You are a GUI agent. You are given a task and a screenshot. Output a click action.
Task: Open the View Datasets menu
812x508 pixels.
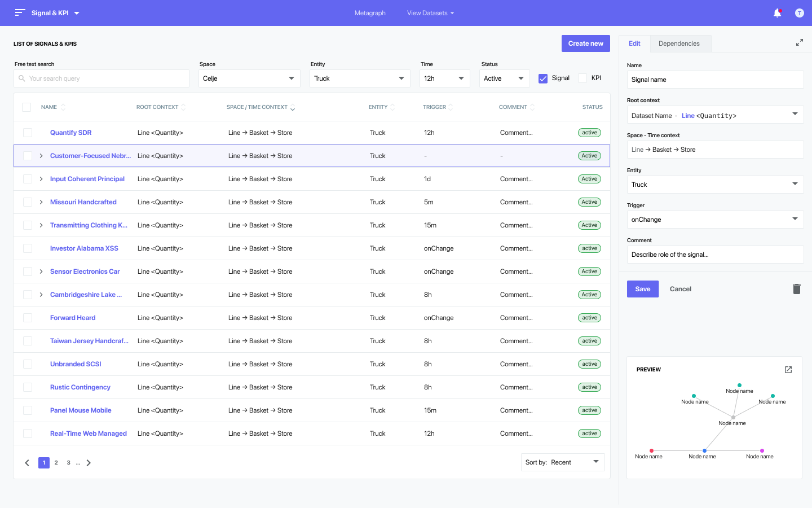tap(430, 13)
